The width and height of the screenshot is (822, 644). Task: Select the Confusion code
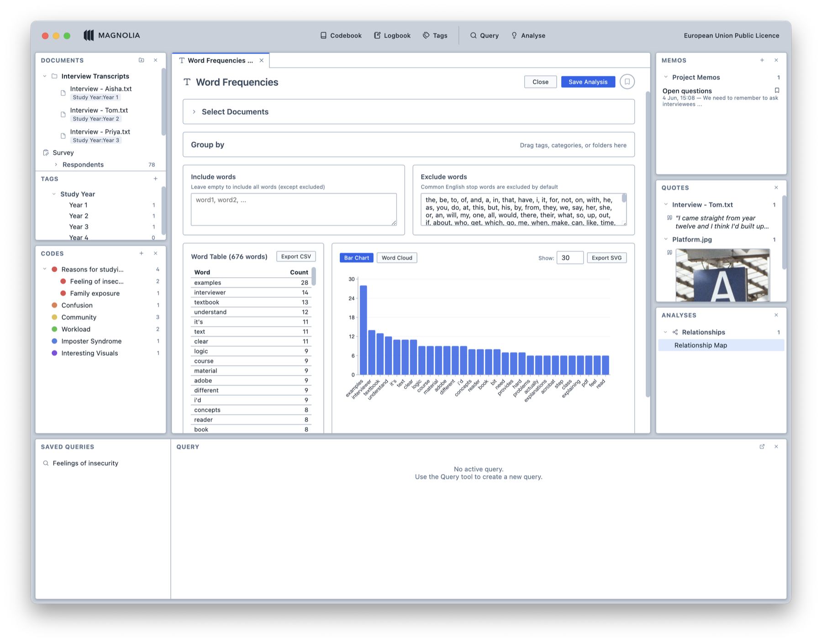tap(77, 305)
